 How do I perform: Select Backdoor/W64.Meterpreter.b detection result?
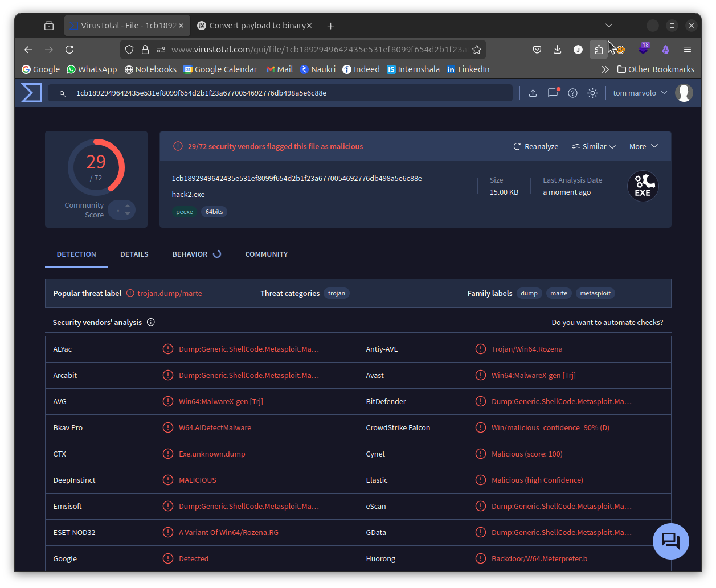click(x=539, y=558)
